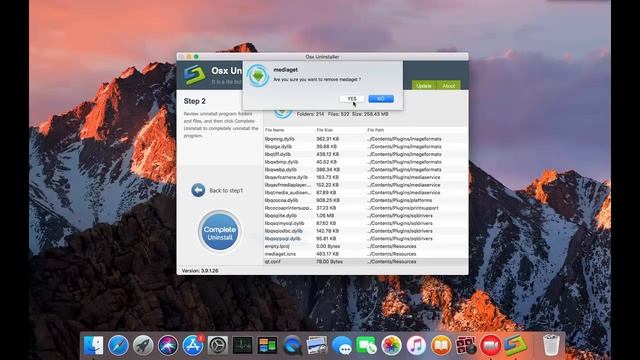
Task: Open the red video recorder Dock icon
Action: pos(491,345)
